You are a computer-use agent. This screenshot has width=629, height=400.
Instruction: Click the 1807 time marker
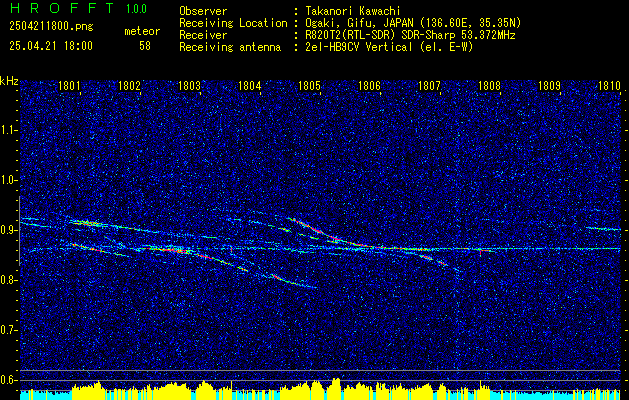(430, 86)
